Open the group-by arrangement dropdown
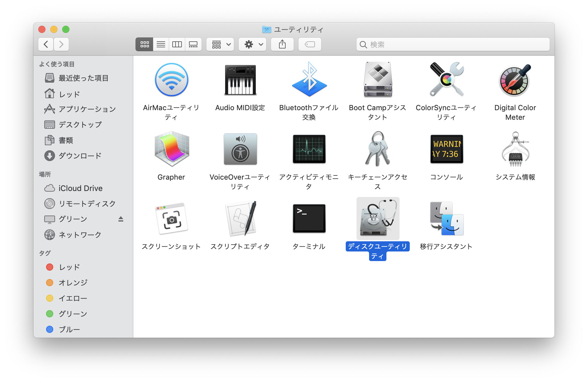 pos(220,44)
